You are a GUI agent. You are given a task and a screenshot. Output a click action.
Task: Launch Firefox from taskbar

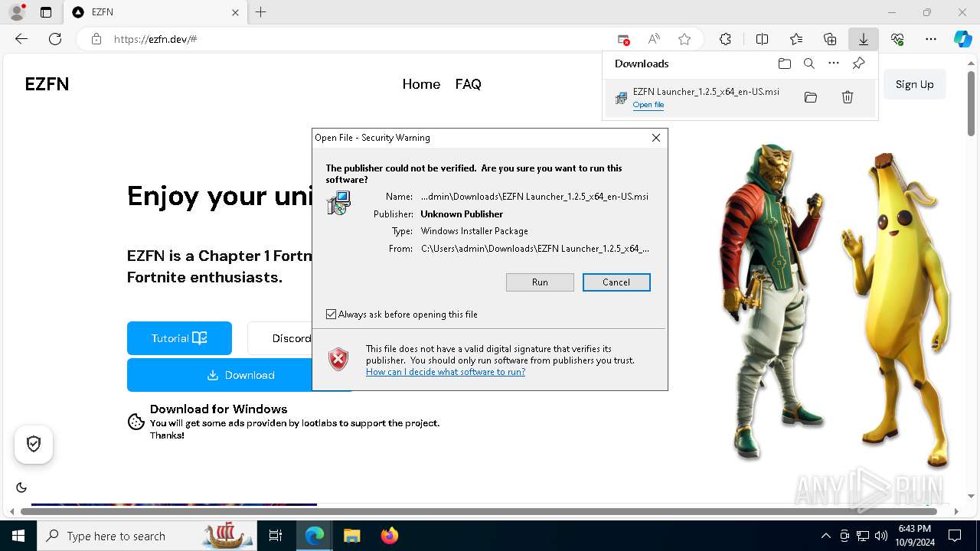click(389, 536)
